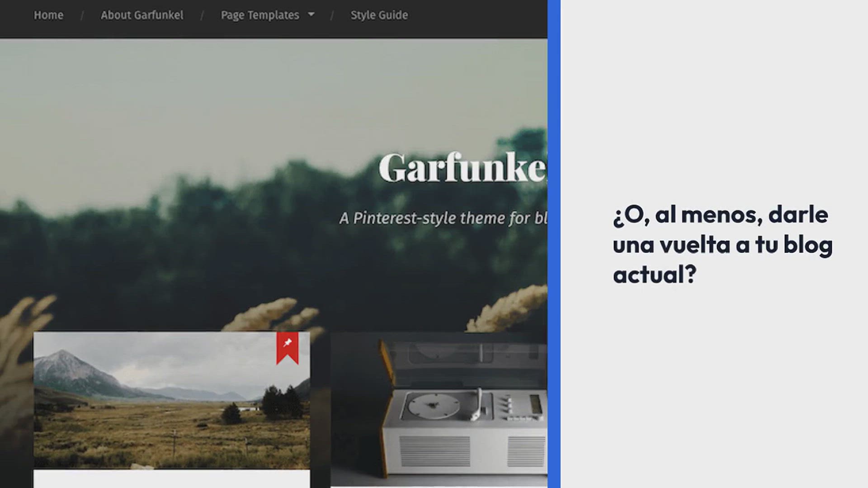
Task: Open the Style Guide link
Action: pyautogui.click(x=379, y=15)
